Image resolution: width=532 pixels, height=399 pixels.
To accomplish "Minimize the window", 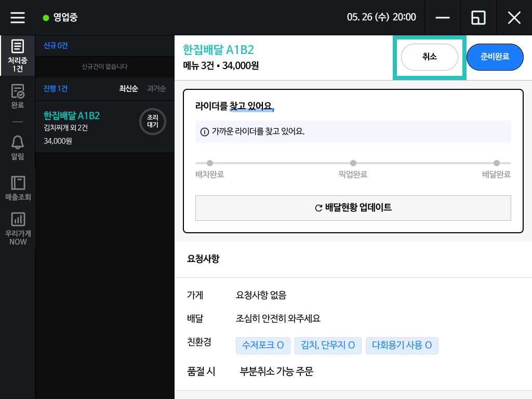I will click(x=443, y=17).
